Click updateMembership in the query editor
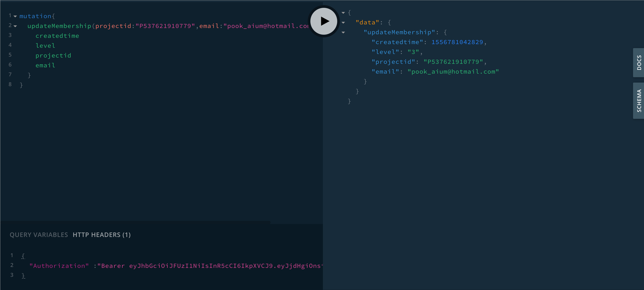 pos(59,26)
